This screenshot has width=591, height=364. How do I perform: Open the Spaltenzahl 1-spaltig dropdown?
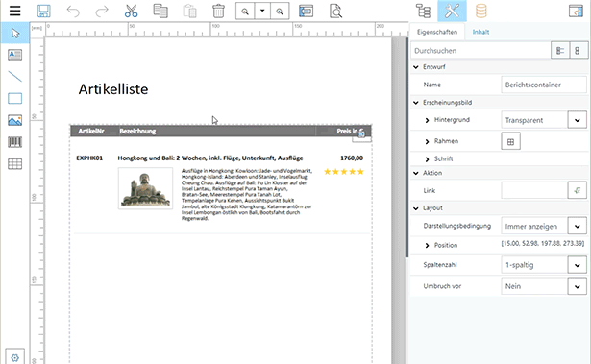click(577, 265)
